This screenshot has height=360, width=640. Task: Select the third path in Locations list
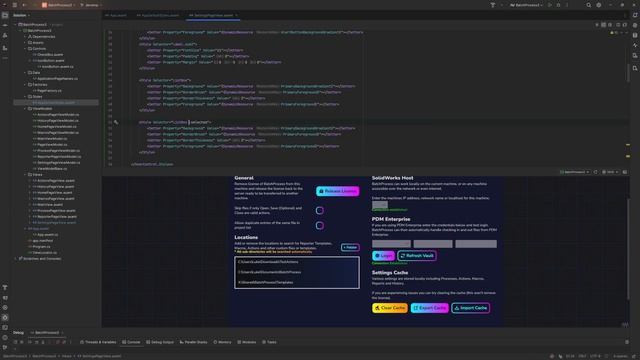pos(297,282)
